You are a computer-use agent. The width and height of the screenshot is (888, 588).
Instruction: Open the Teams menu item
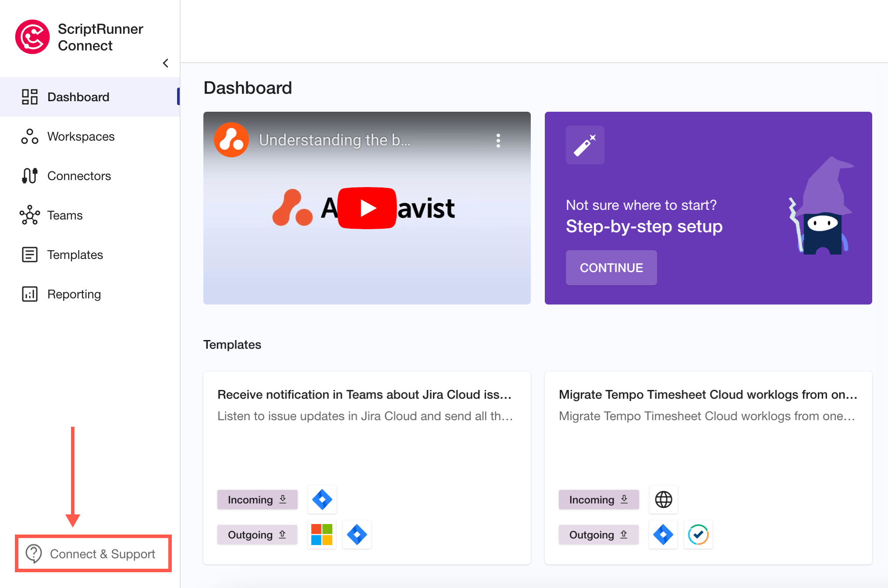90,215
